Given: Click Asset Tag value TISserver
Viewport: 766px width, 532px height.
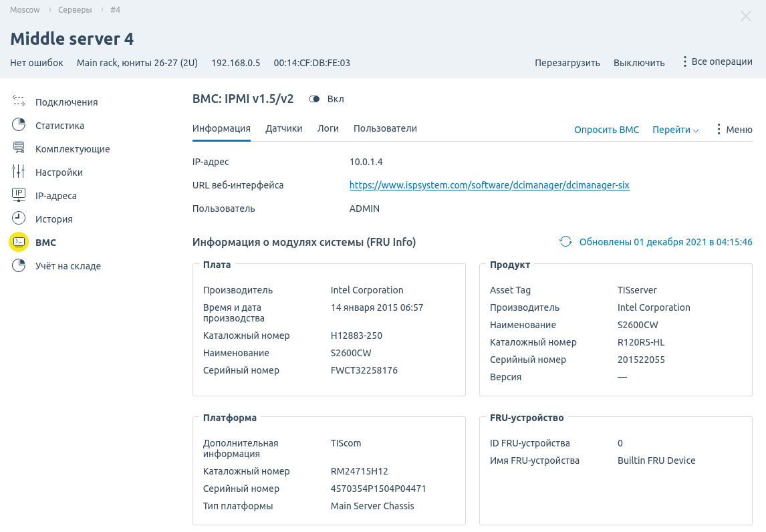Looking at the screenshot, I should coord(637,290).
